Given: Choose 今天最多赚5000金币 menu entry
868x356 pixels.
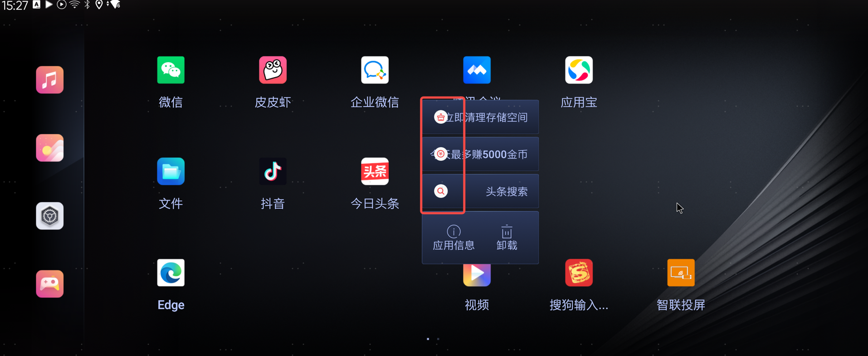Looking at the screenshot, I should click(x=480, y=154).
